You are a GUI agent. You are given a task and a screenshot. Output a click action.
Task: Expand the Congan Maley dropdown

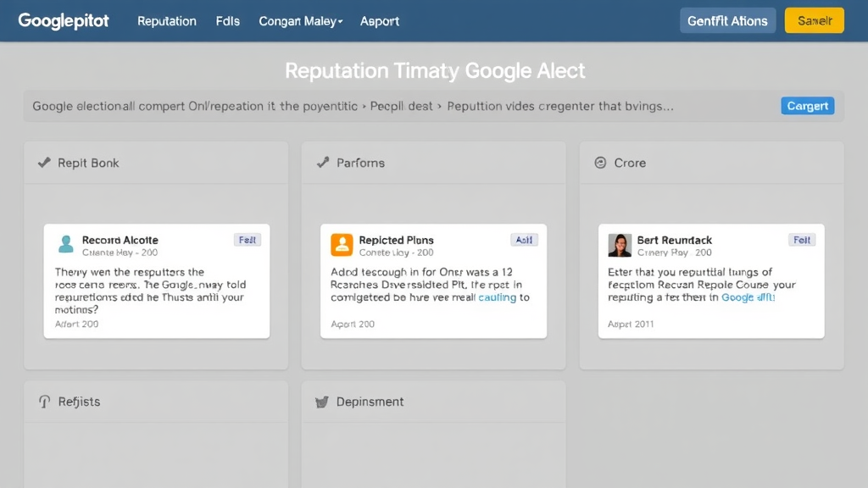click(301, 21)
